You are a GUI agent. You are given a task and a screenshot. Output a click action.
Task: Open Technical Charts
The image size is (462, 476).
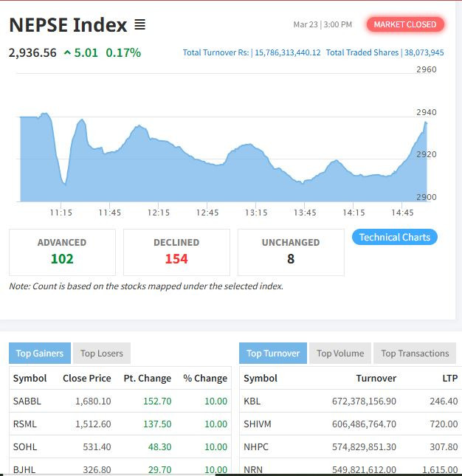394,237
